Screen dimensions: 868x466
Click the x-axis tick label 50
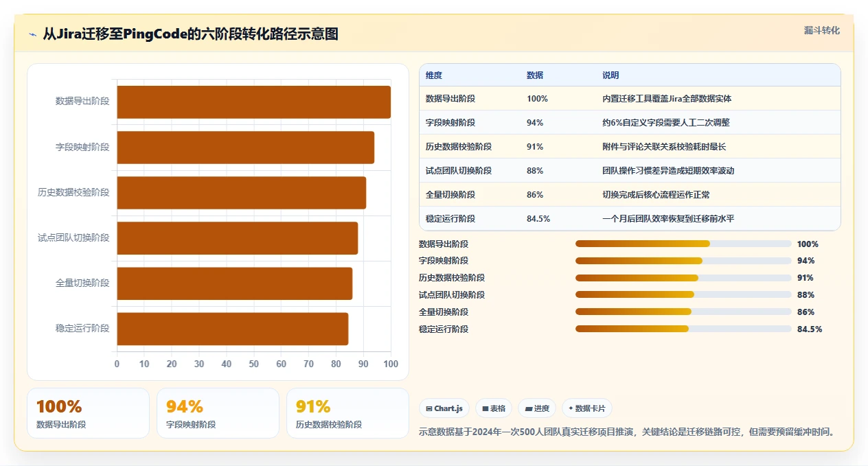(253, 364)
